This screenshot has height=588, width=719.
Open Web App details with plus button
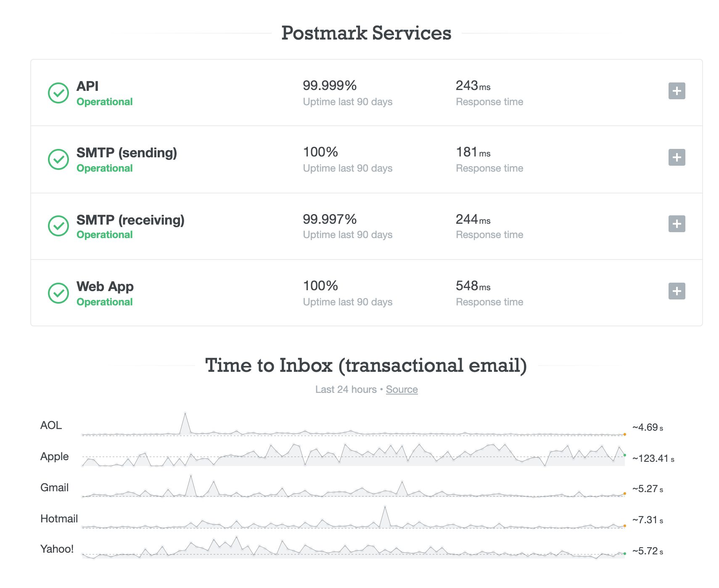click(677, 291)
